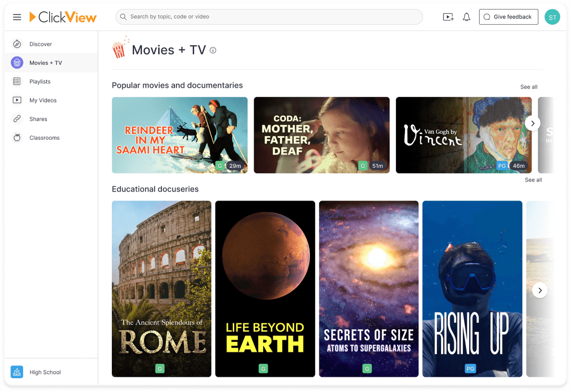Click the search magnifier icon
571x392 pixels.
123,17
